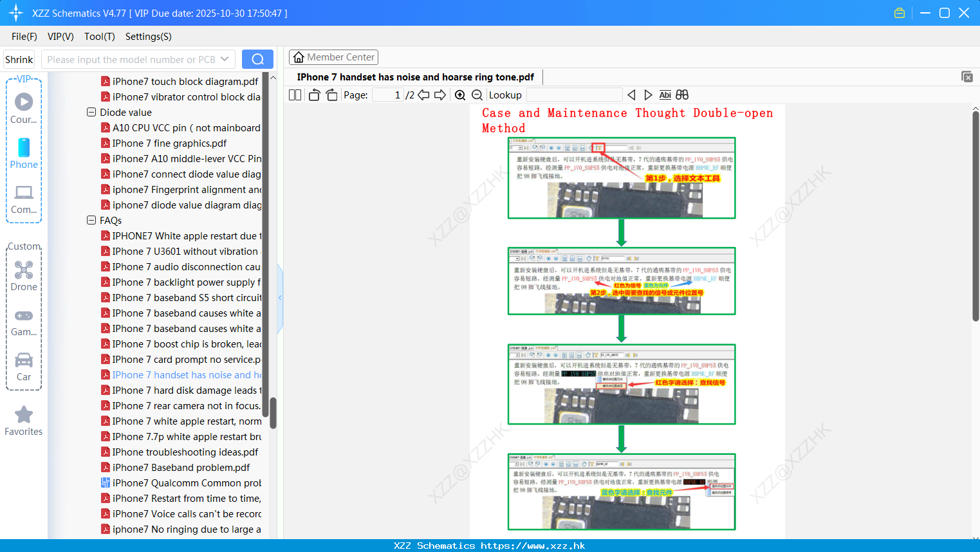Open iPhone7 Voice calls can't be recorded
The width and height of the screenshot is (980, 552).
181,513
